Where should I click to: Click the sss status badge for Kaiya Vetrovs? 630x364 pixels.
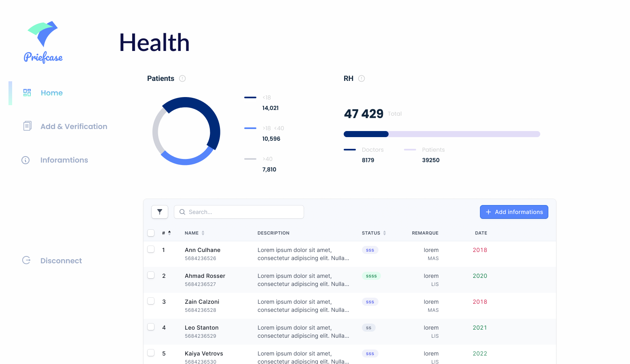370,353
